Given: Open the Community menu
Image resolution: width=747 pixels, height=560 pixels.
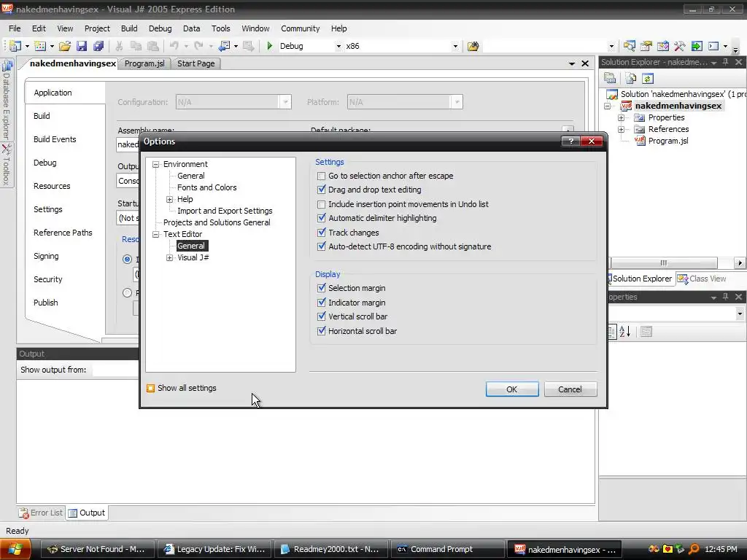Looking at the screenshot, I should pos(300,28).
